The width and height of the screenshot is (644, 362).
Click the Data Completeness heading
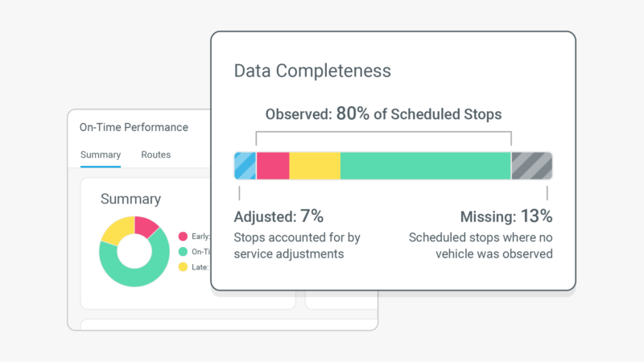pyautogui.click(x=312, y=71)
